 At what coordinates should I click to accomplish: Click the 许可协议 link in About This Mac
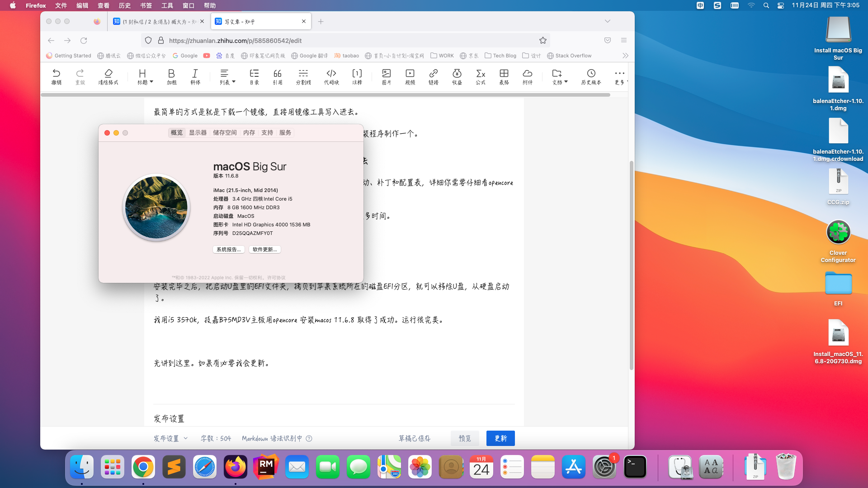click(x=276, y=277)
